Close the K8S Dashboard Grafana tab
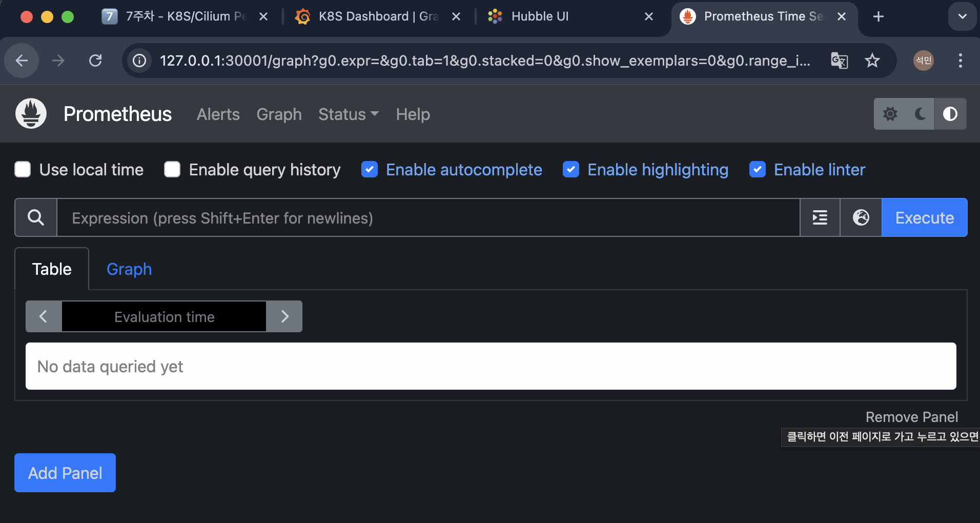This screenshot has height=523, width=980. pos(456,16)
